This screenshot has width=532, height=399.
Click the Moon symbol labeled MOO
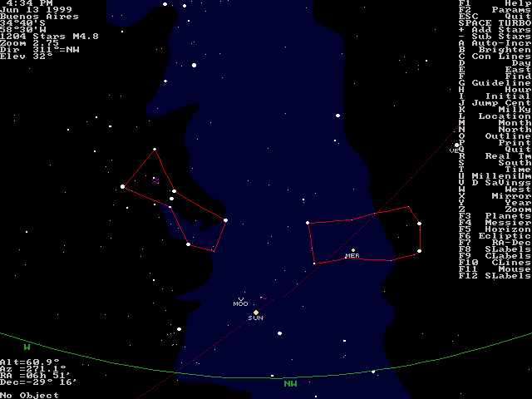tap(241, 299)
